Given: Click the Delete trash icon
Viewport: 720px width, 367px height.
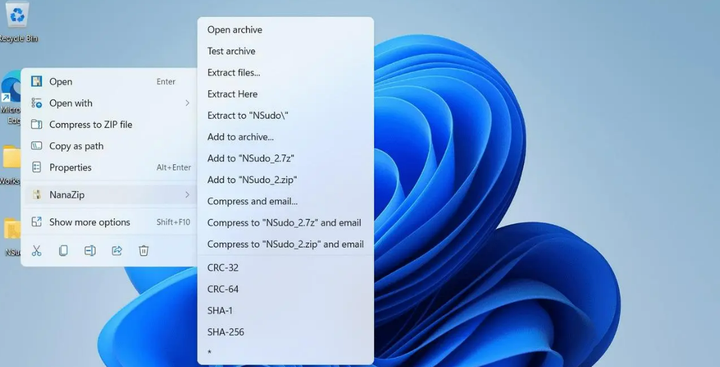Looking at the screenshot, I should tap(144, 250).
